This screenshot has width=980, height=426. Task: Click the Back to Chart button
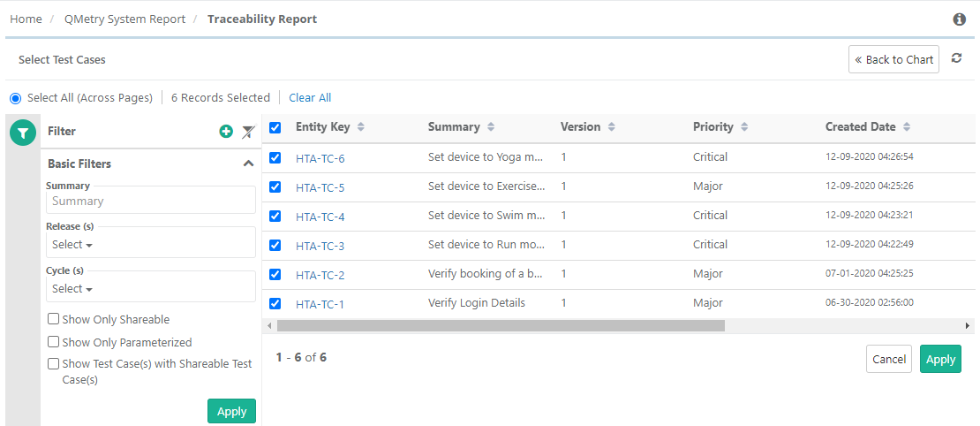tap(893, 60)
